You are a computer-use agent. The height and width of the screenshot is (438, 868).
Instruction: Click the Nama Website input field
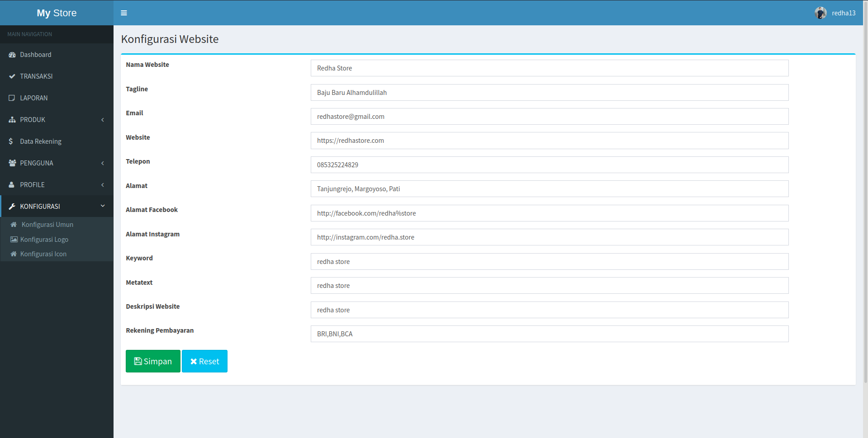point(549,68)
